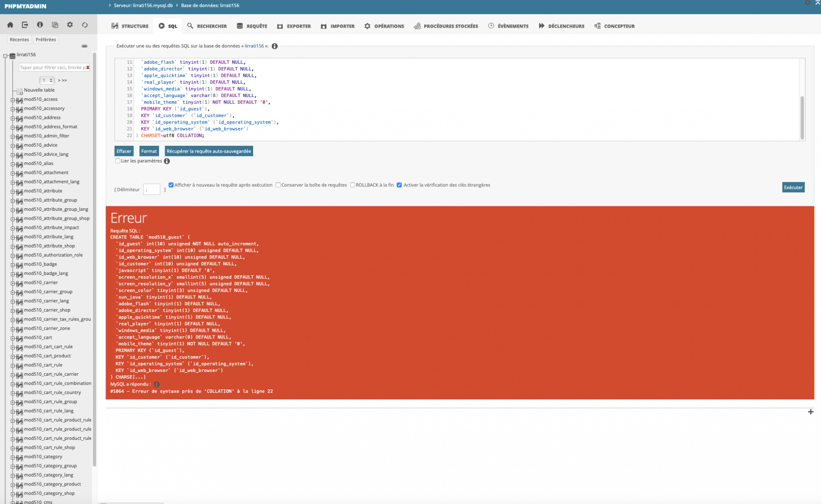Click table icon for mod510_carrier

(x=19, y=283)
